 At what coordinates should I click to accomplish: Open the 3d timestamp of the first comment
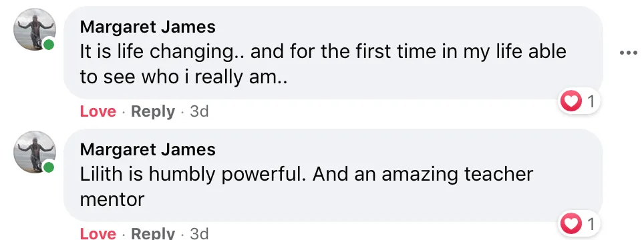click(x=199, y=111)
